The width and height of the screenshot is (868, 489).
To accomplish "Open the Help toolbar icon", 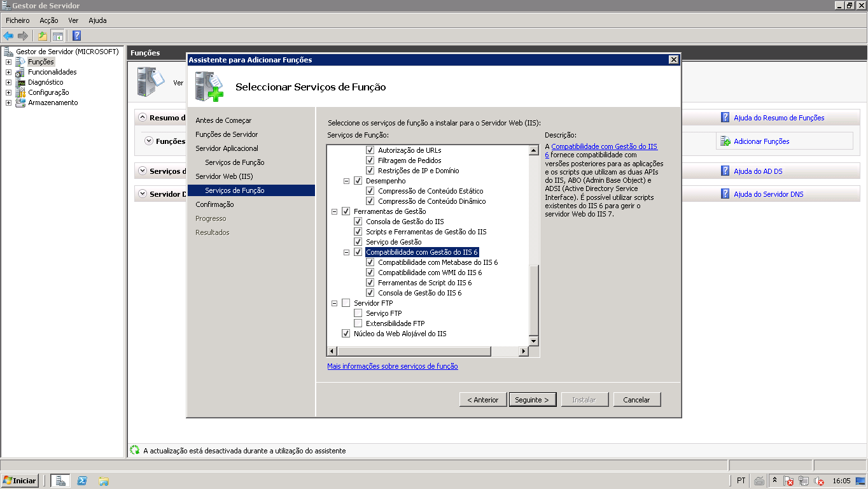I will (76, 36).
